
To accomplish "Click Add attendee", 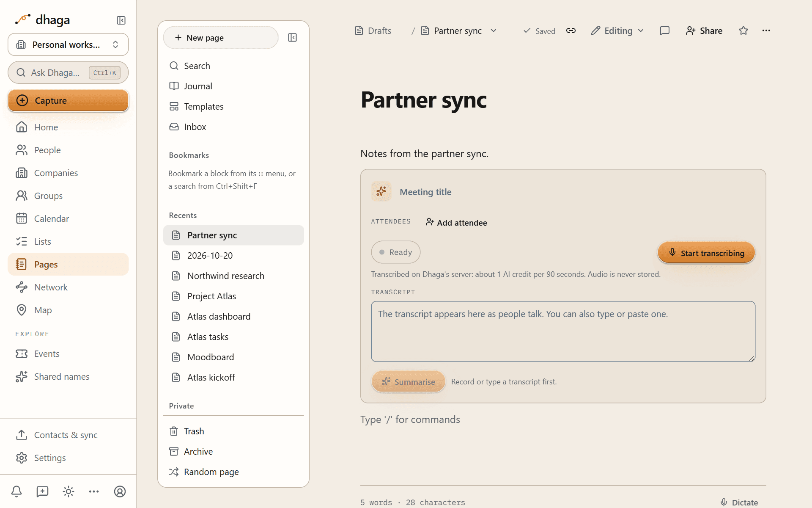I will pyautogui.click(x=456, y=222).
